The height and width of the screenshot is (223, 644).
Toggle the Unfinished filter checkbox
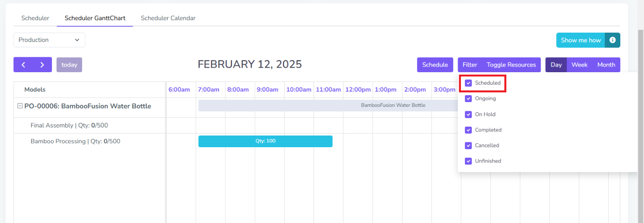tap(468, 161)
